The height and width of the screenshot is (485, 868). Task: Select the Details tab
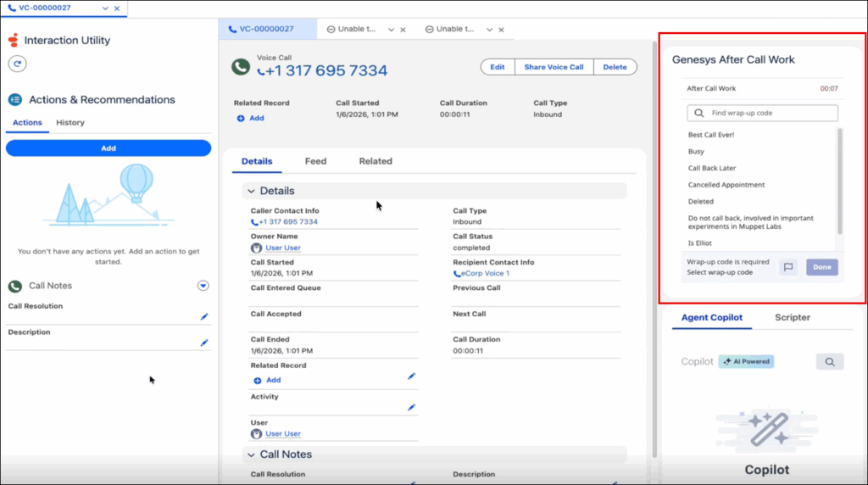click(x=257, y=161)
